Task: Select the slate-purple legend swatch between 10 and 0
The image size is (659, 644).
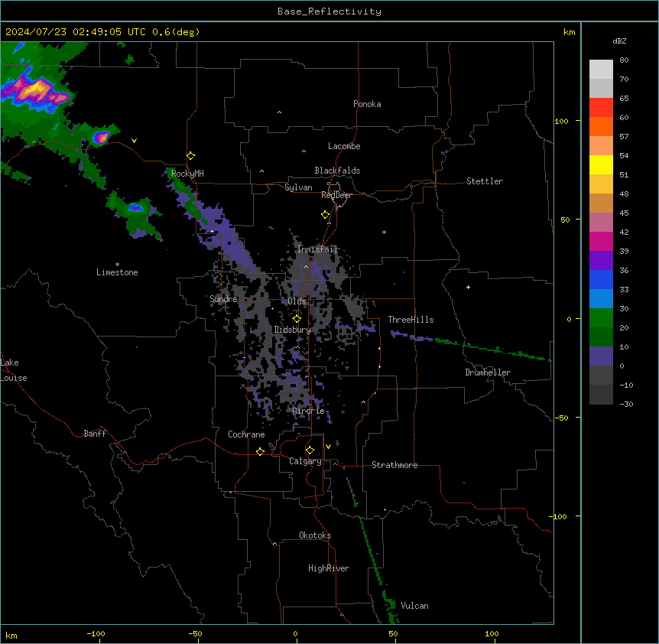Action: (601, 356)
